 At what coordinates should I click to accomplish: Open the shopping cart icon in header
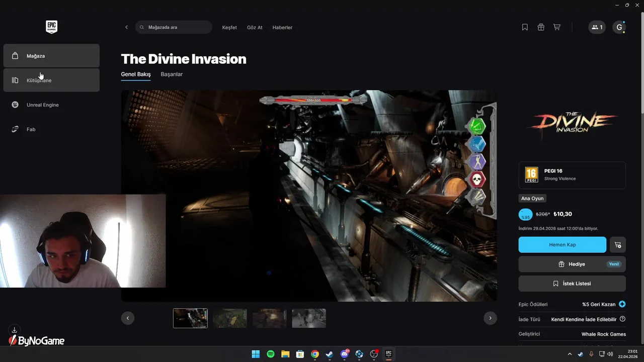pos(557,27)
